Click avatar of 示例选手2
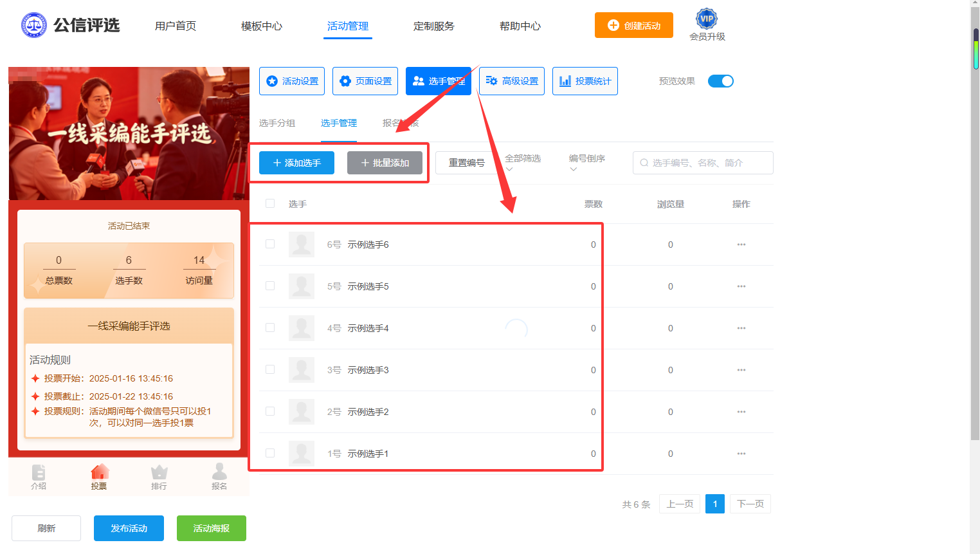 pyautogui.click(x=302, y=412)
